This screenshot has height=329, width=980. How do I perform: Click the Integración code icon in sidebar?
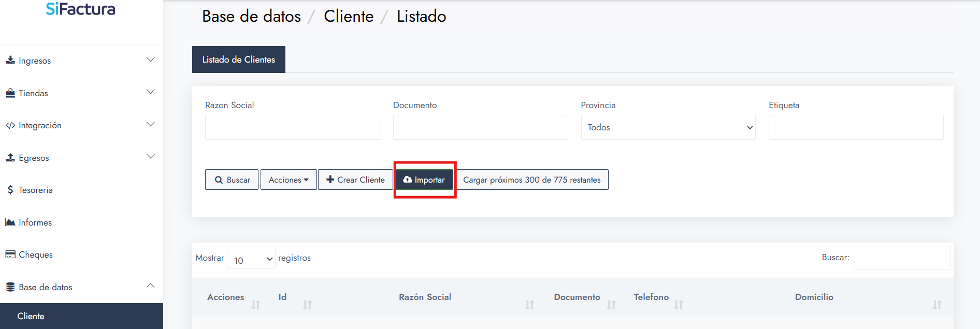[x=10, y=125]
